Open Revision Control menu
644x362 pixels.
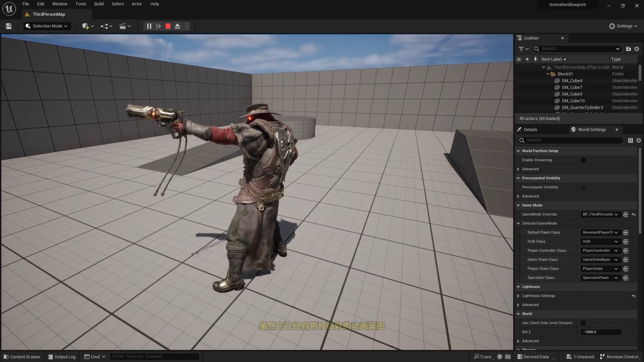click(x=620, y=357)
